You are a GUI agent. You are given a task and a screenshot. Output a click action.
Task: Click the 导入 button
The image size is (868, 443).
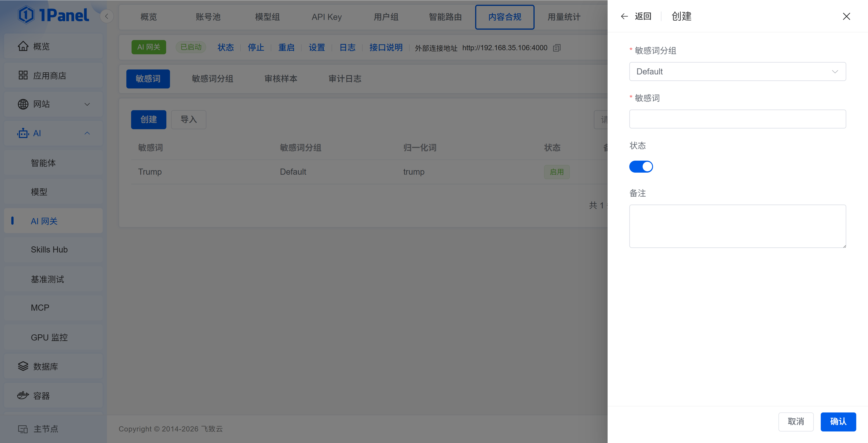click(189, 119)
